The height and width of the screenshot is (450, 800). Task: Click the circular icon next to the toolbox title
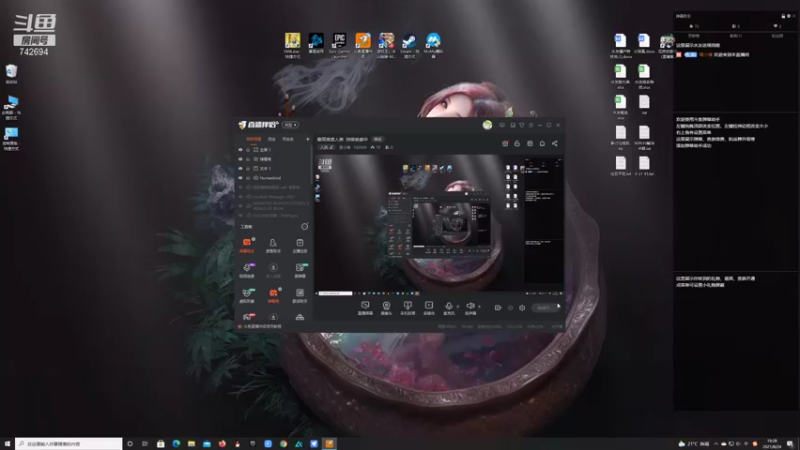click(305, 227)
